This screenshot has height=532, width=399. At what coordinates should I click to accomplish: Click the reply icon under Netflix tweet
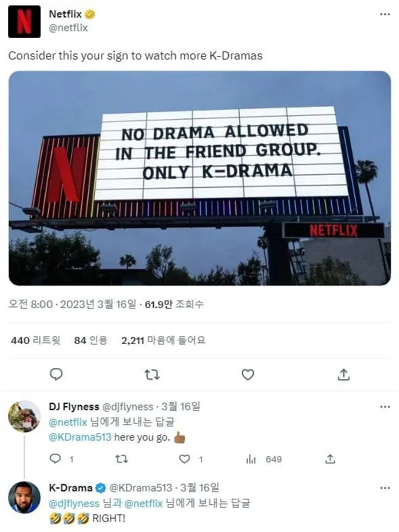[x=56, y=374]
